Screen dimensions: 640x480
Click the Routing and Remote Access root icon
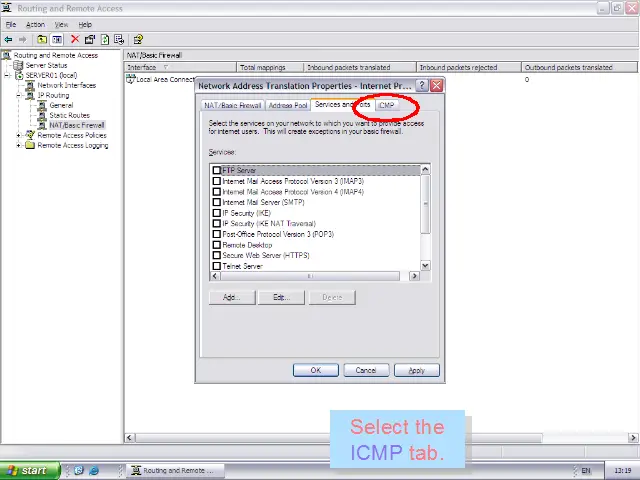pos(7,55)
